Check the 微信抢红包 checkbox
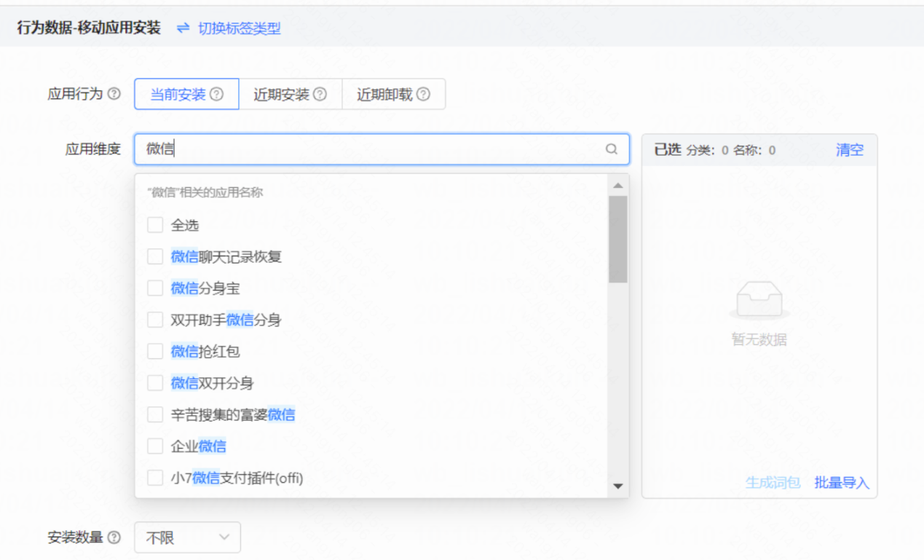 point(154,351)
